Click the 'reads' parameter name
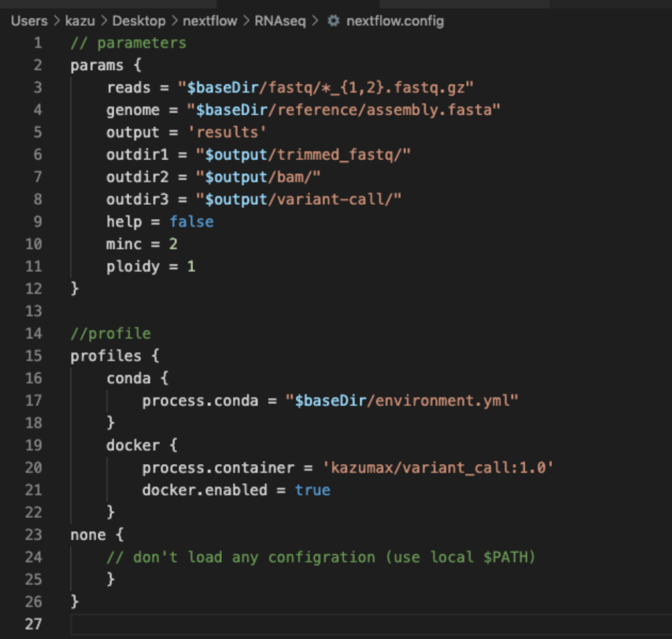This screenshot has width=672, height=639. tap(128, 87)
